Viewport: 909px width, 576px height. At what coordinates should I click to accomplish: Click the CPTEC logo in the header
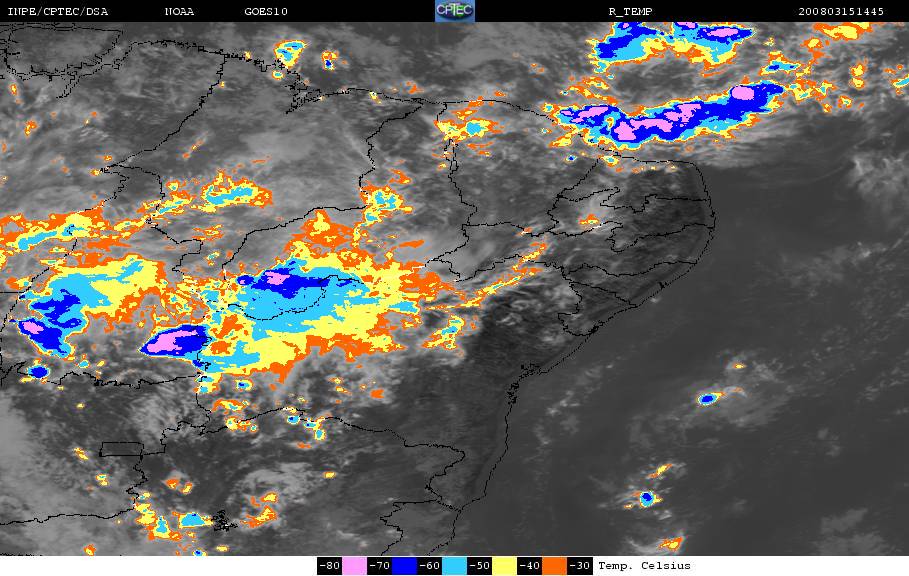455,11
